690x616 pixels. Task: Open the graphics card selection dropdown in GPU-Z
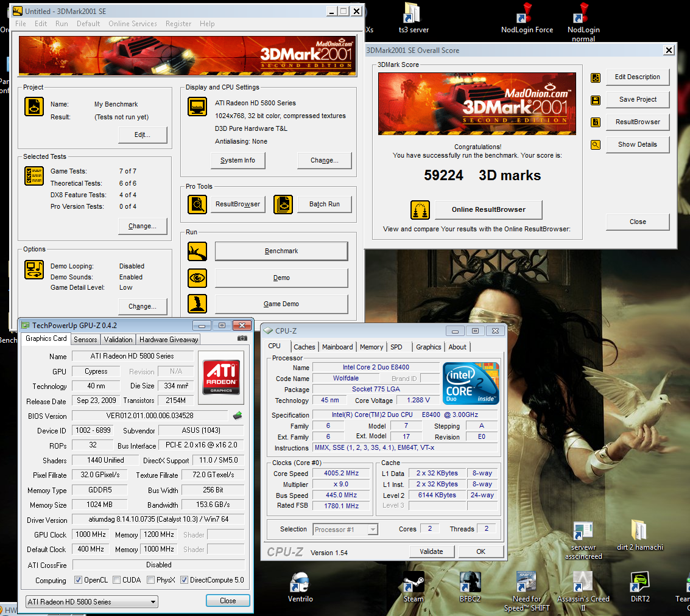tap(92, 601)
